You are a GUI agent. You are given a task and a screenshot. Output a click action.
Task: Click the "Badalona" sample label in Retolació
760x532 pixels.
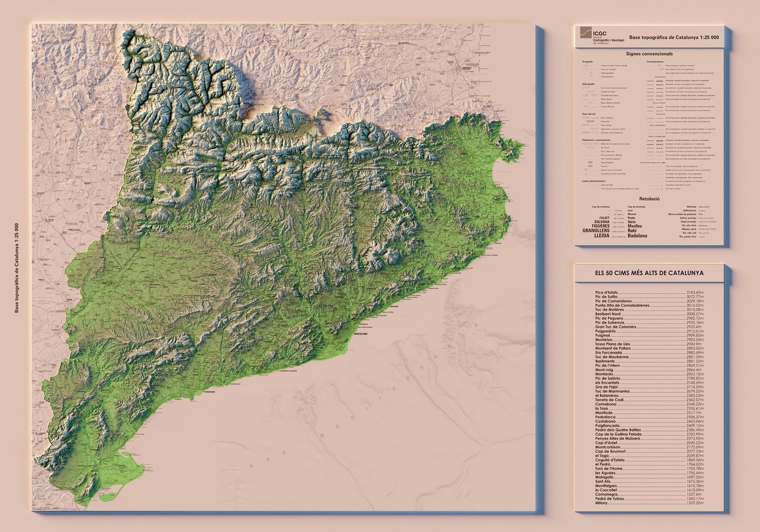click(x=637, y=236)
